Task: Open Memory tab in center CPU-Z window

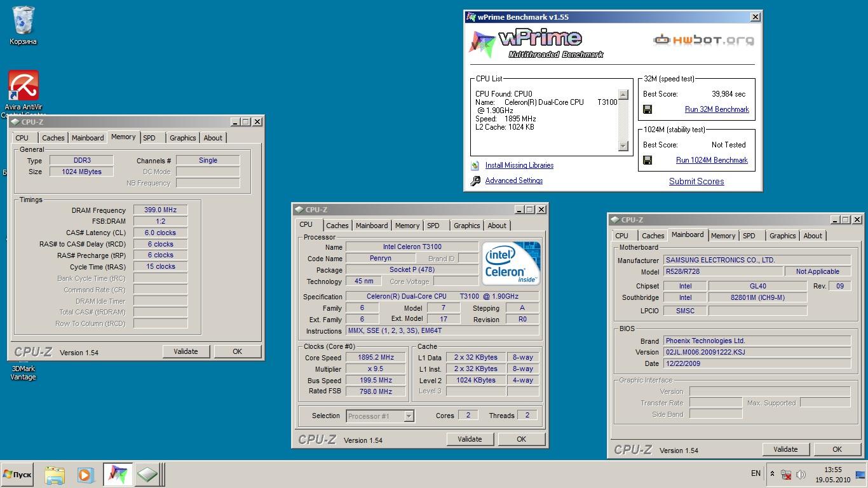Action: click(407, 226)
